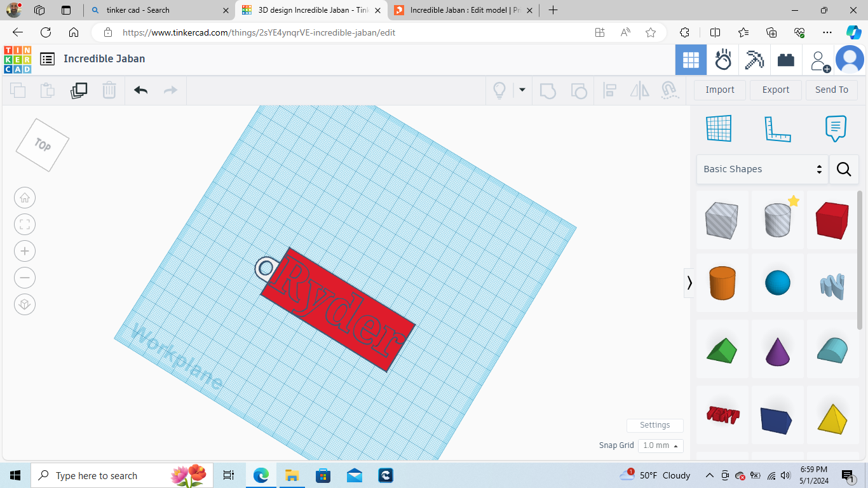
Task: Open the Sim Lab icon
Action: click(x=723, y=60)
